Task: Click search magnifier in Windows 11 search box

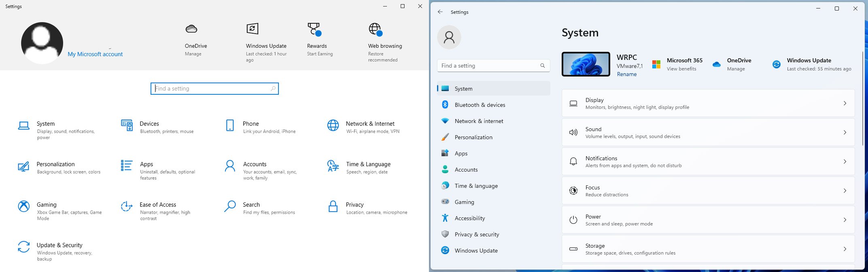Action: 543,66
